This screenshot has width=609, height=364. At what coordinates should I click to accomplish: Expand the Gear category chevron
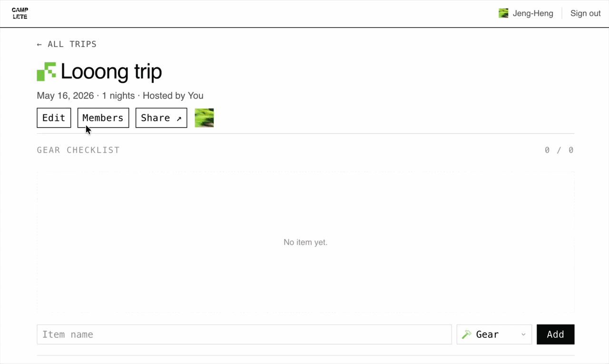pyautogui.click(x=523, y=334)
